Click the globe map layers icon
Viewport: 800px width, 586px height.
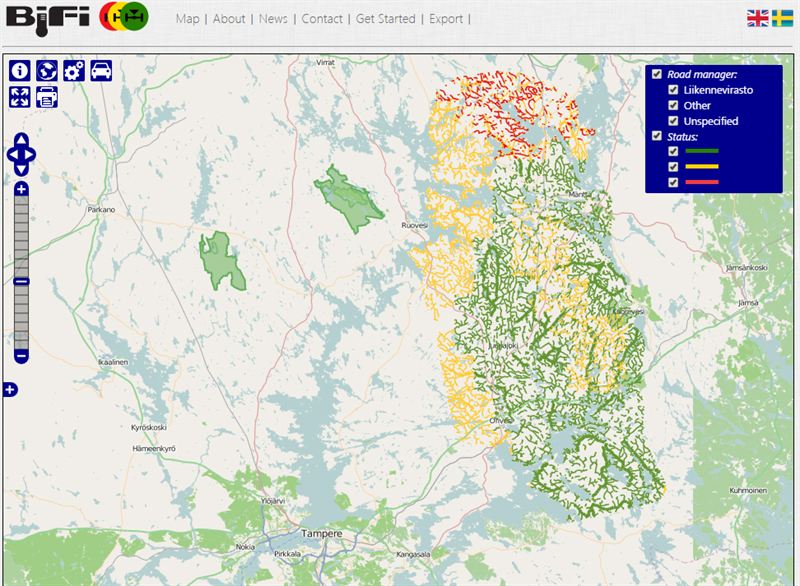point(46,71)
